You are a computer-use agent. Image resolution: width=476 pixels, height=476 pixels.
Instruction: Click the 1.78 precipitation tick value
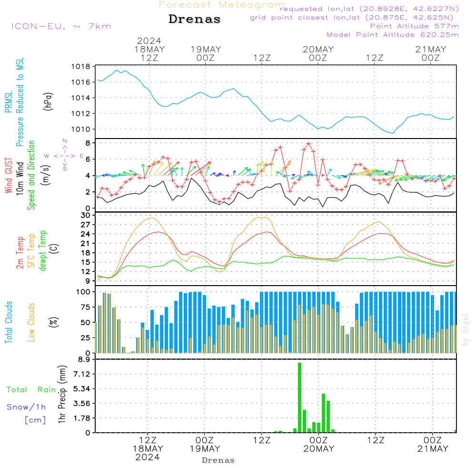click(82, 418)
